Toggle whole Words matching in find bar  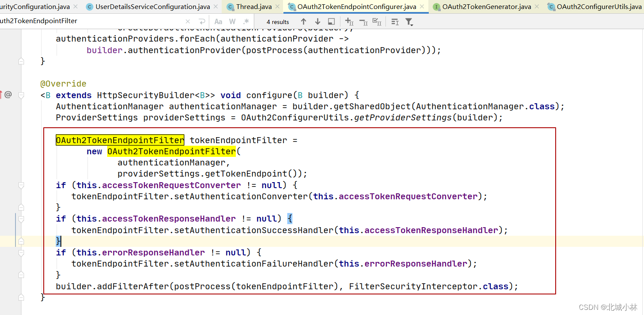[x=232, y=21]
